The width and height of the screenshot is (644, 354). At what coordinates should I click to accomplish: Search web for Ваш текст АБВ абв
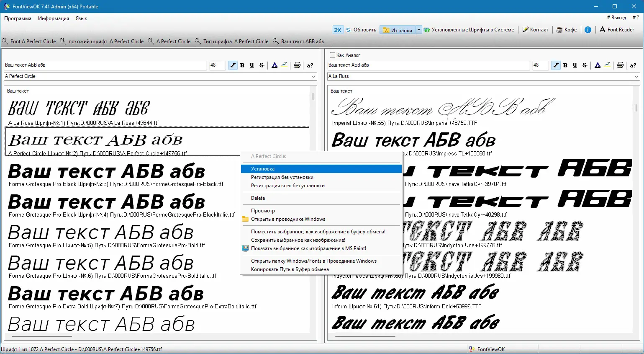(298, 41)
